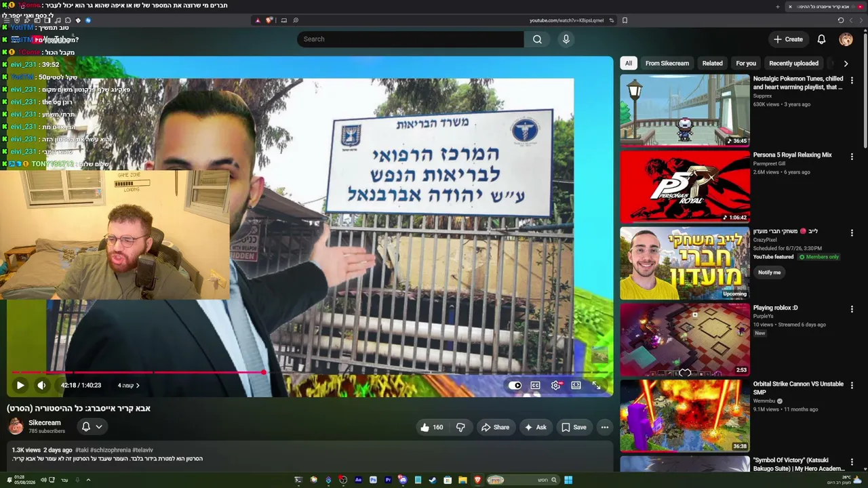Image resolution: width=868 pixels, height=488 pixels.
Task: Click Notify me for upcoming stream
Action: (x=769, y=272)
